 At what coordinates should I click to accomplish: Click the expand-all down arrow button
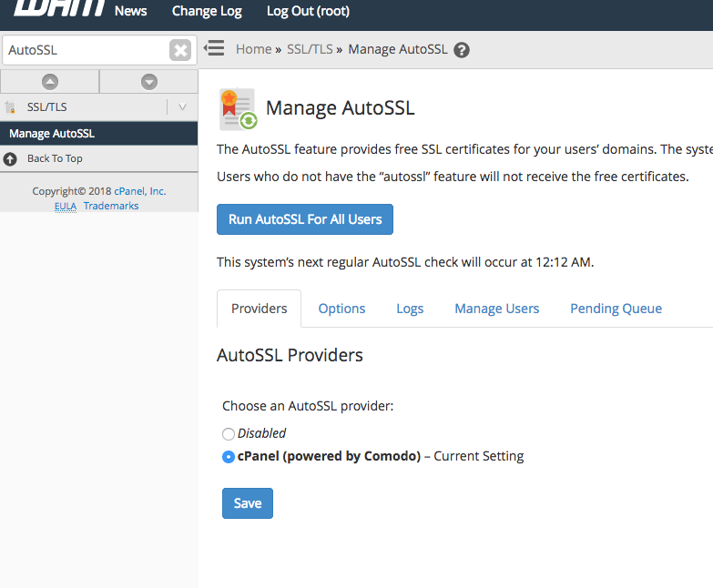click(149, 82)
